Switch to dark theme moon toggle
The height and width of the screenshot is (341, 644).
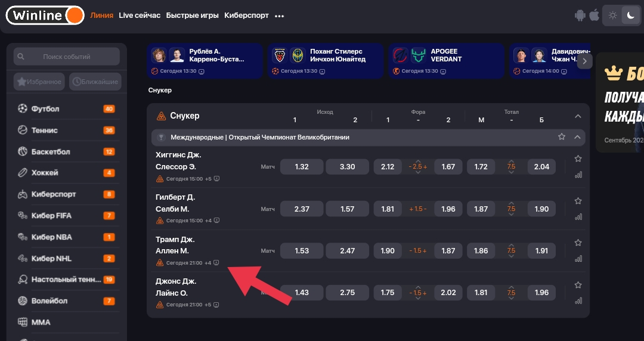pyautogui.click(x=631, y=15)
